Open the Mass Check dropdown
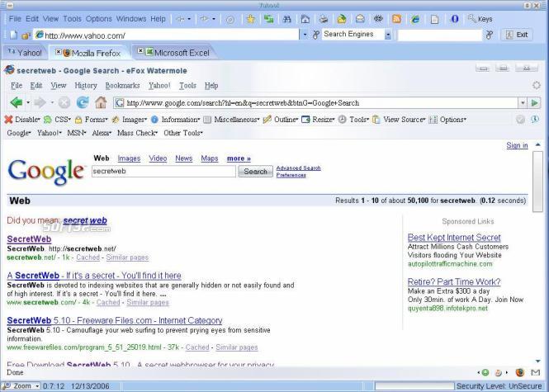 [x=137, y=133]
